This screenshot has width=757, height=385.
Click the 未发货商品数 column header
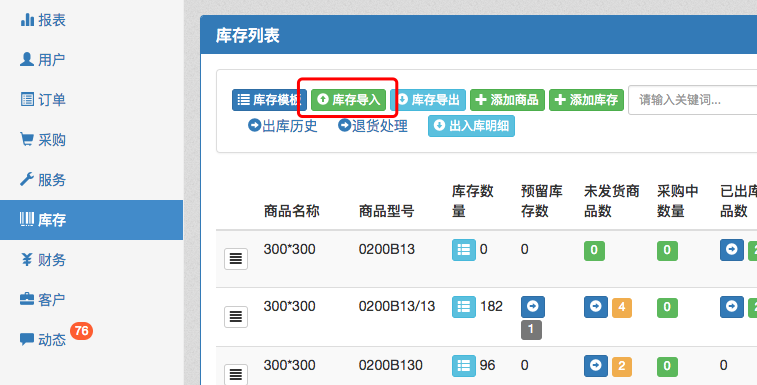tap(612, 201)
